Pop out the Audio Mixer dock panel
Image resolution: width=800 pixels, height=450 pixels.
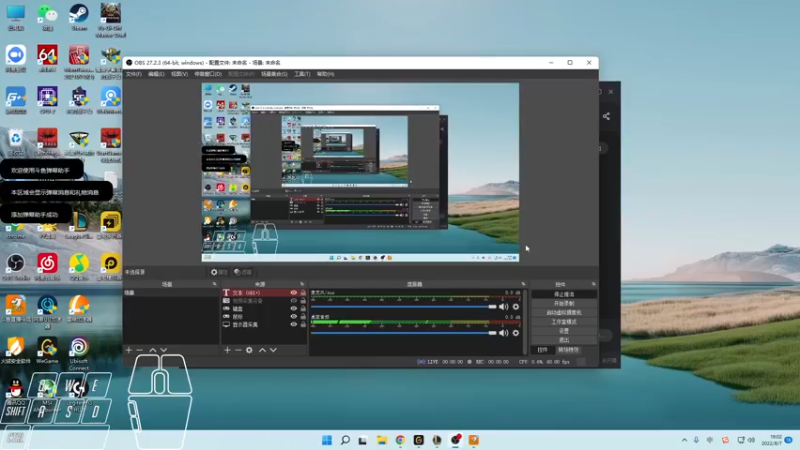pyautogui.click(x=523, y=284)
